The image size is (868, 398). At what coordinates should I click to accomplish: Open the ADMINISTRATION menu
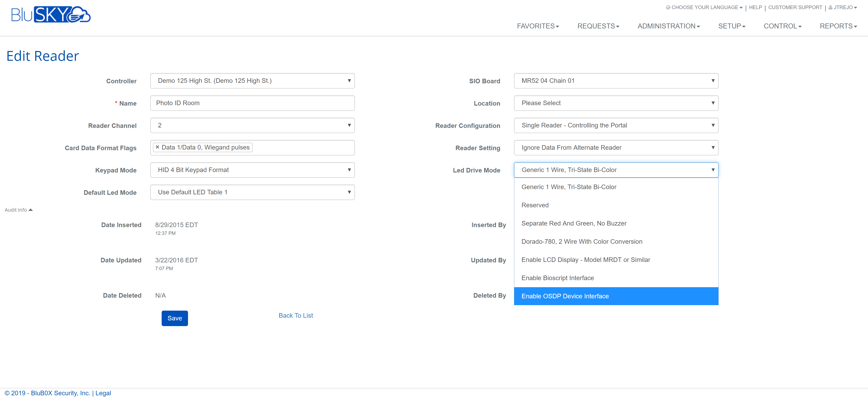[x=669, y=26]
